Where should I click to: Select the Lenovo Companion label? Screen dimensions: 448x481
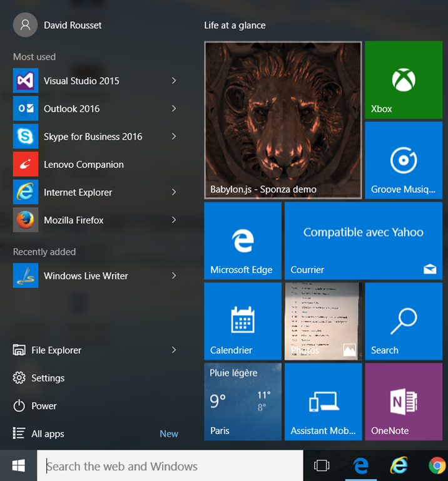[84, 165]
